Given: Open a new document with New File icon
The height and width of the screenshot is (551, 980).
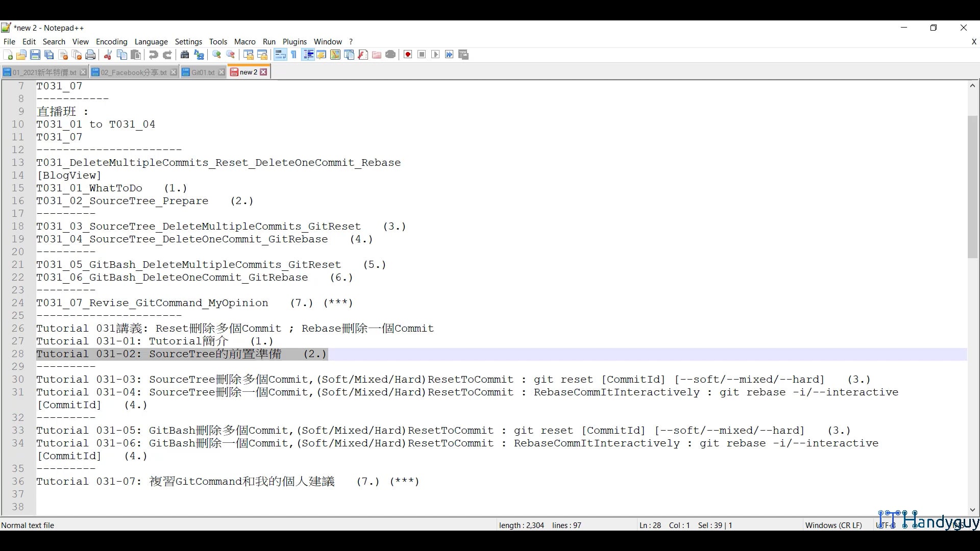Looking at the screenshot, I should [8, 55].
